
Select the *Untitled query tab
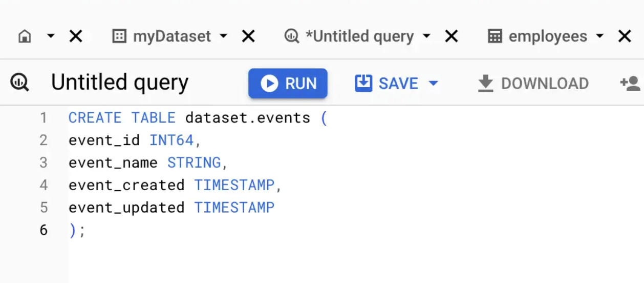point(359,36)
